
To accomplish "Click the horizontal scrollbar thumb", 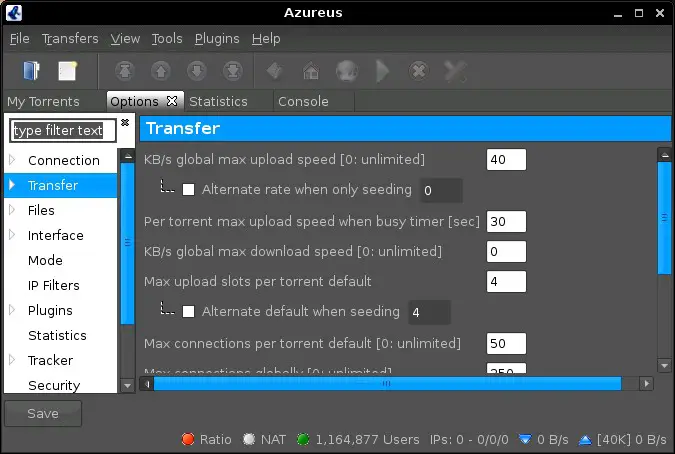I will click(x=387, y=383).
